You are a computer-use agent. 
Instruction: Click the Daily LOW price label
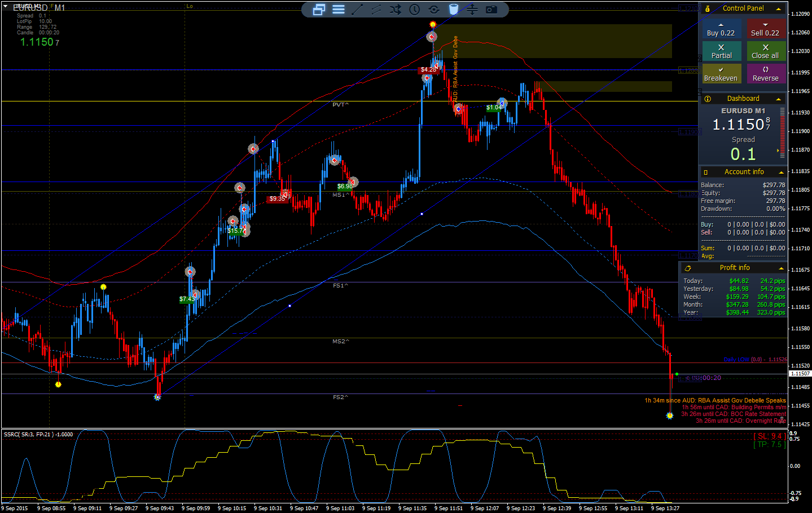coord(755,360)
